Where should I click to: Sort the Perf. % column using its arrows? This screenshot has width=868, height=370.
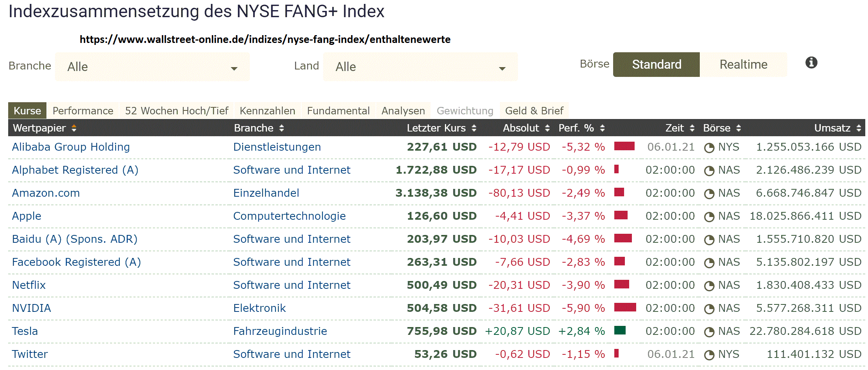[x=602, y=128]
